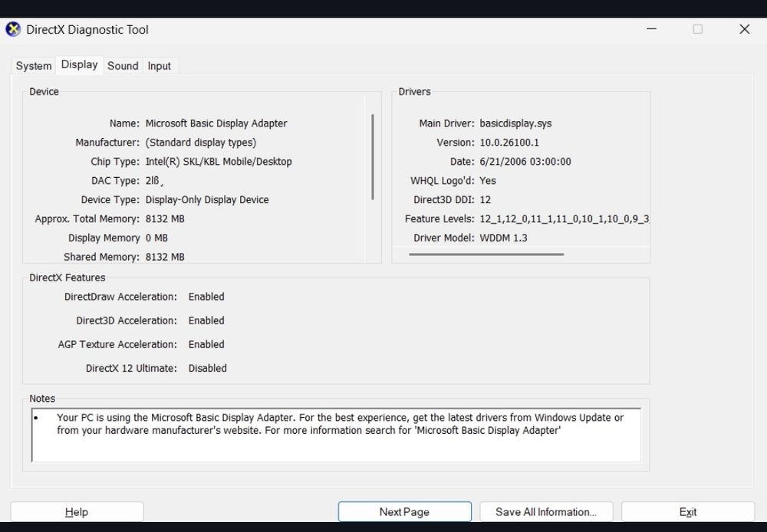Click AGP Texture Acceleration 'Enabled' value
Image resolution: width=767 pixels, height=532 pixels.
point(206,344)
